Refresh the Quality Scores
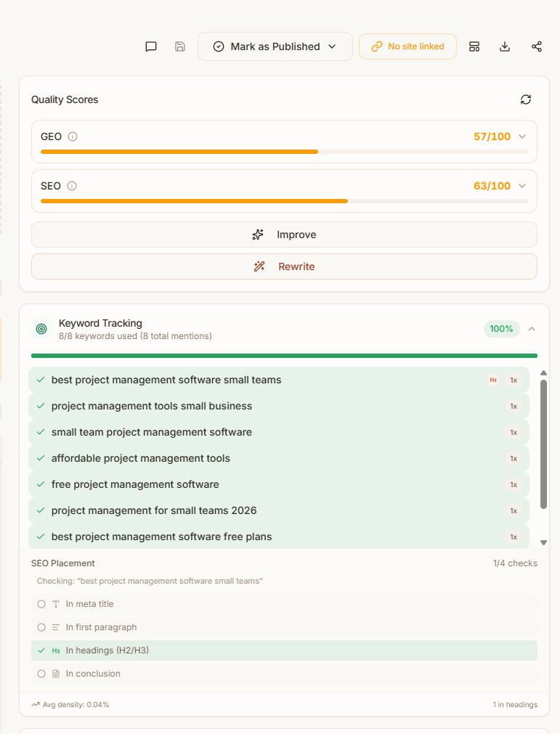Image resolution: width=560 pixels, height=734 pixels. [x=525, y=99]
